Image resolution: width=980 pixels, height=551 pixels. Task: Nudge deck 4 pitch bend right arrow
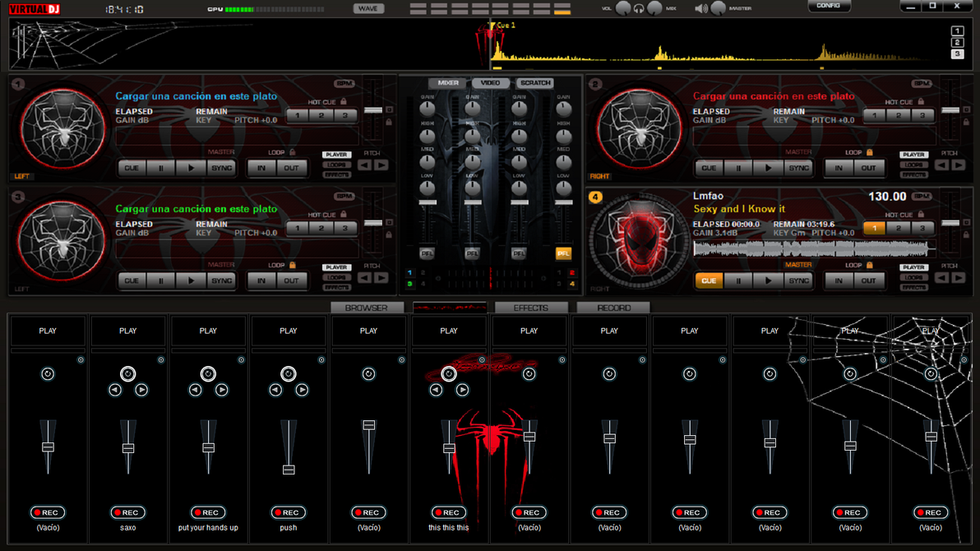point(958,278)
